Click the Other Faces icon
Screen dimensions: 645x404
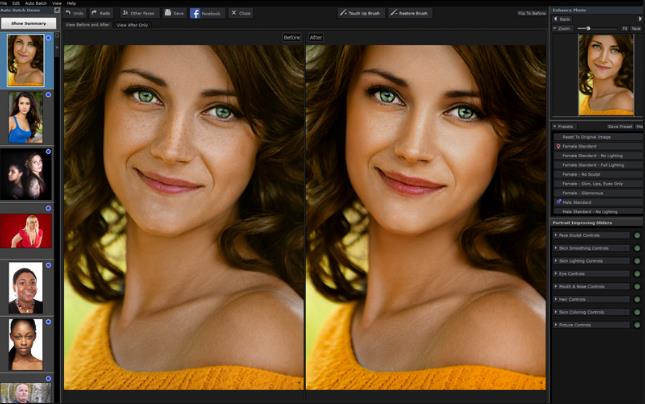point(126,13)
